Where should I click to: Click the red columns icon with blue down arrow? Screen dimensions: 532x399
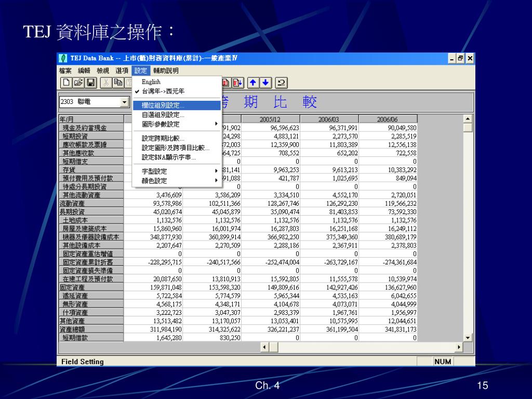point(238,83)
